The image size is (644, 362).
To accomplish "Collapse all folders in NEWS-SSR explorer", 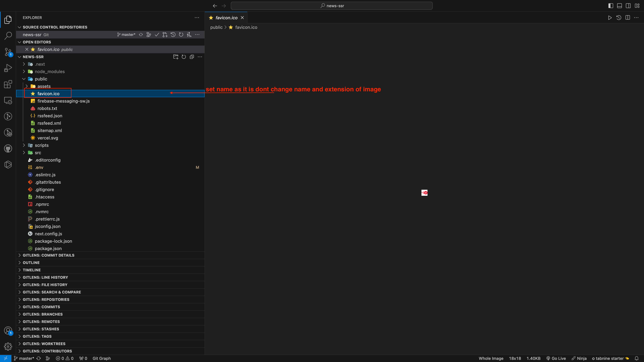I will click(x=192, y=57).
